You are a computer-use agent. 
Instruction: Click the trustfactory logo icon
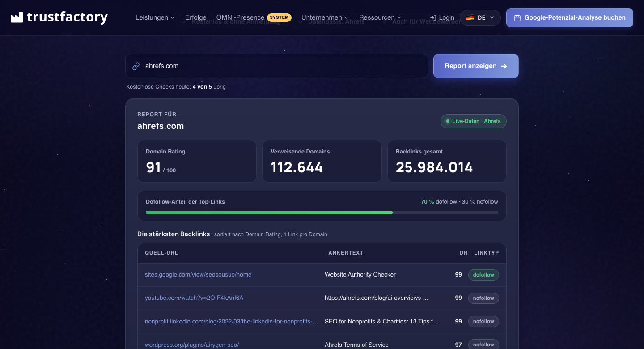(x=17, y=17)
